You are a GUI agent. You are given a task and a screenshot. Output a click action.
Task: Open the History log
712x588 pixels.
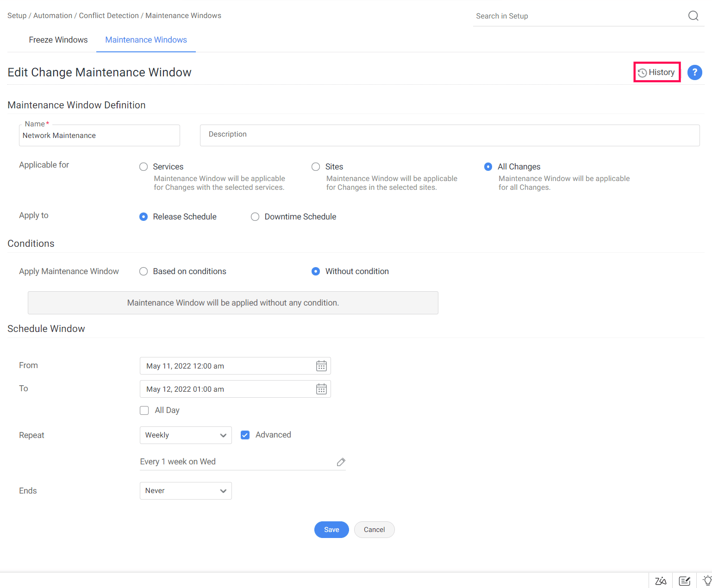pyautogui.click(x=656, y=72)
